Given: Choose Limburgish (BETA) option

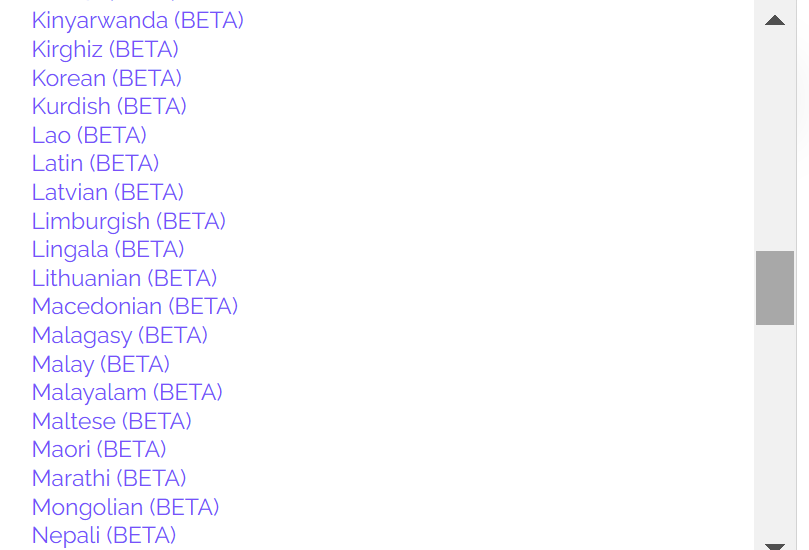Looking at the screenshot, I should click(128, 222).
